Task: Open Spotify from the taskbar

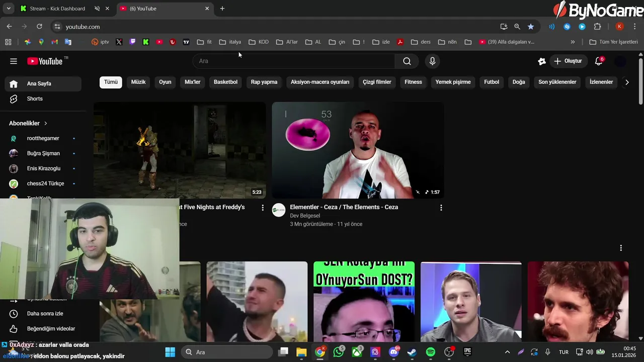Action: click(x=431, y=352)
